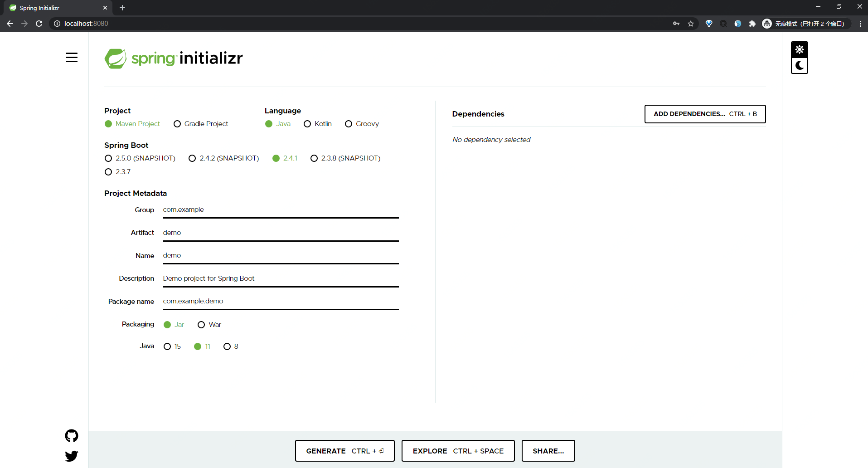
Task: Select Spring Boot 2.3.8 (SNAPSHOT)
Action: [345, 158]
